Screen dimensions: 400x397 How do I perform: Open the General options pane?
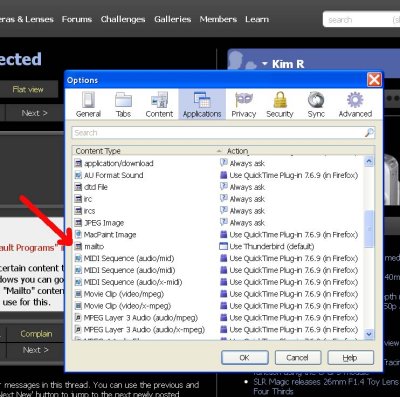[88, 105]
